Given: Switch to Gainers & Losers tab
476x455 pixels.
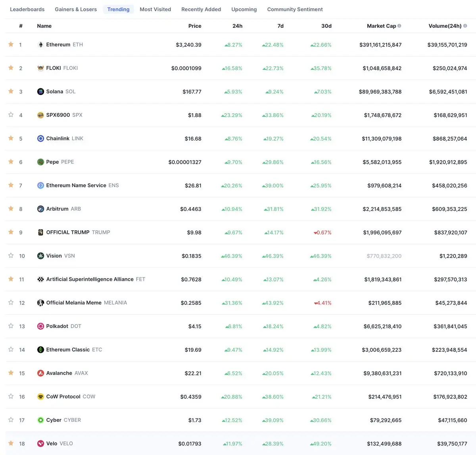Looking at the screenshot, I should pos(76,9).
